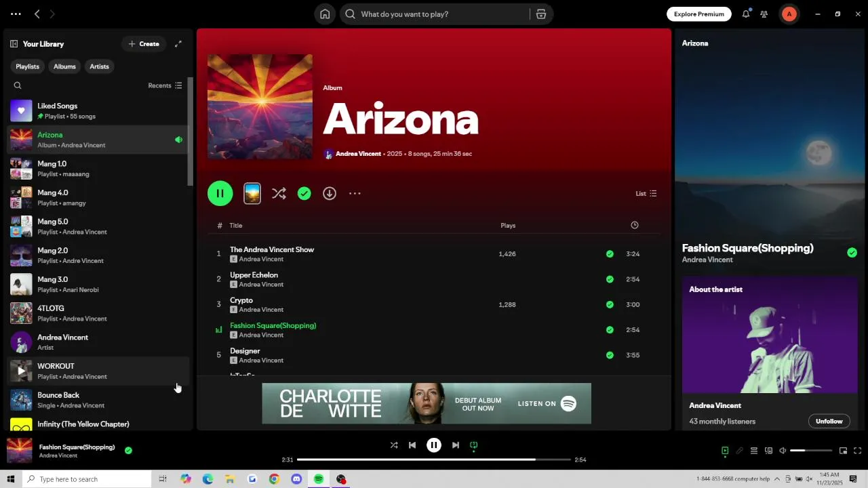
Task: Open the Miniplayer
Action: click(843, 451)
